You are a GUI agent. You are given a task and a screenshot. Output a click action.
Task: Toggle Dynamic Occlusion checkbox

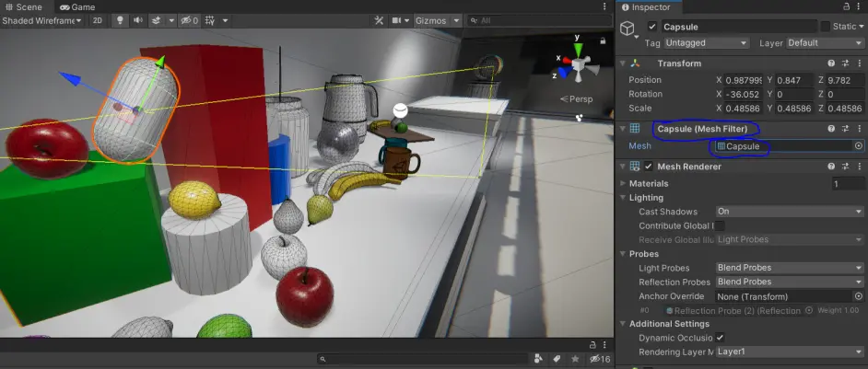click(721, 338)
